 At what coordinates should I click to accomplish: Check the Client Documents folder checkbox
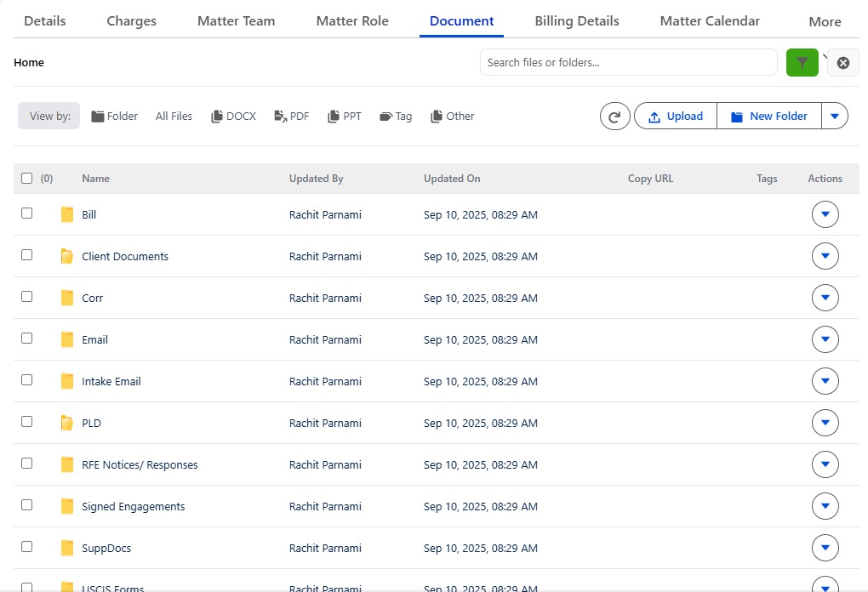click(27, 255)
